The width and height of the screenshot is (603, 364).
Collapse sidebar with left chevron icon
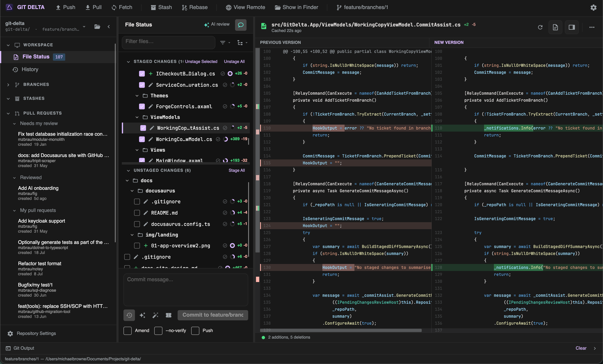(109, 26)
